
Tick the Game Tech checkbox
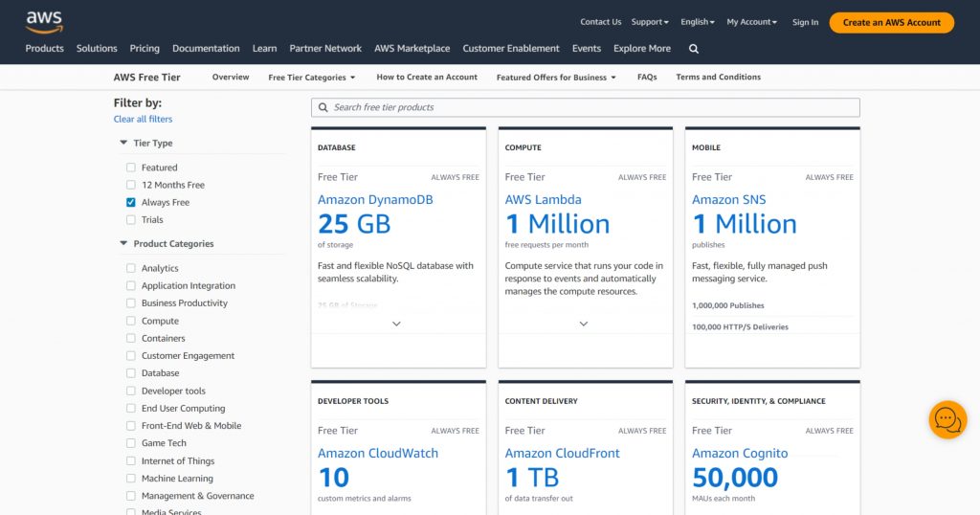coord(130,443)
